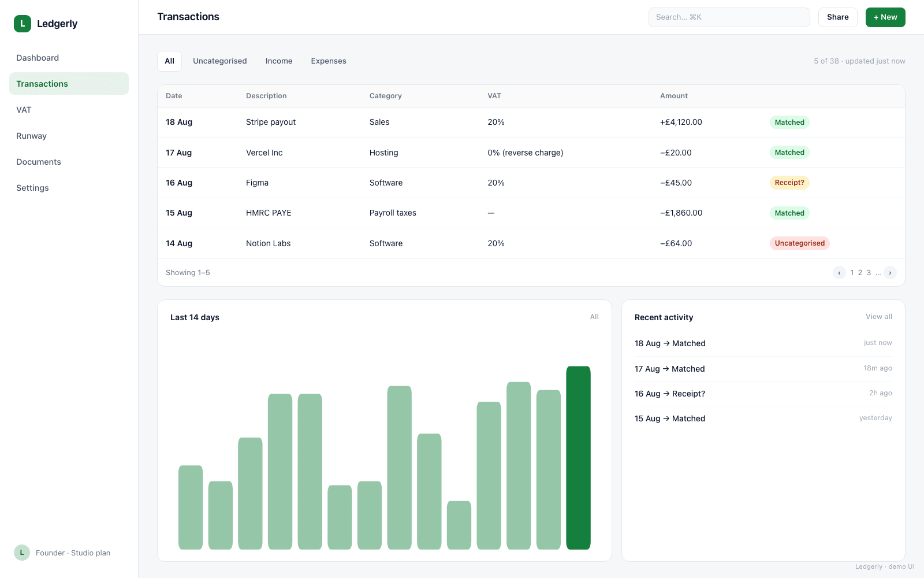Go to previous page arrow

(839, 273)
